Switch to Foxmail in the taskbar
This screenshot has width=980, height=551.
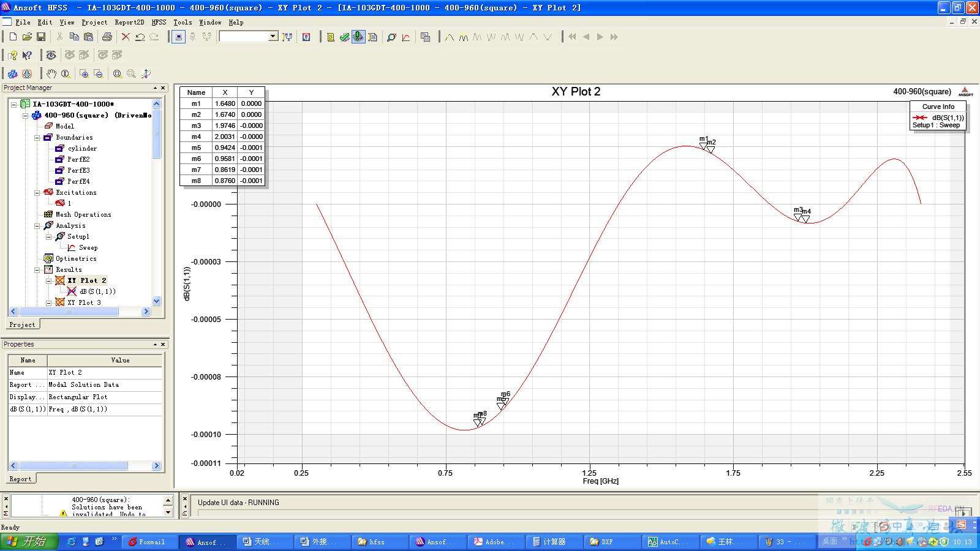151,542
